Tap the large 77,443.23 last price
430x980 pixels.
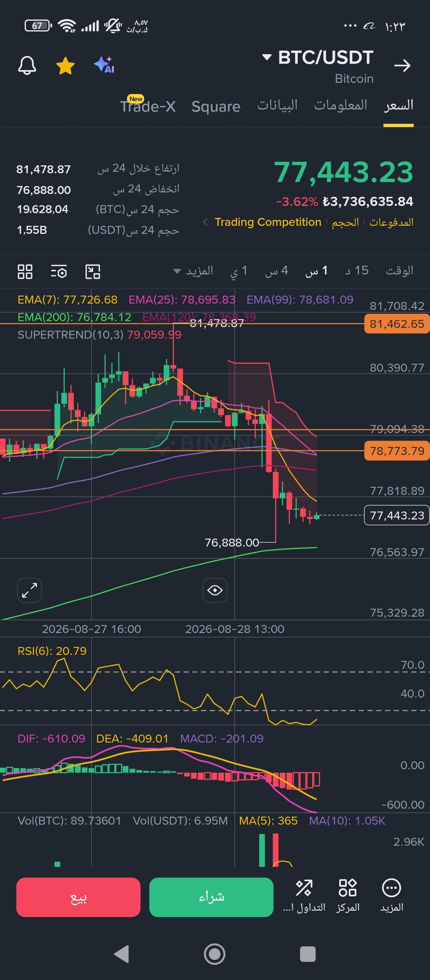pos(344,172)
